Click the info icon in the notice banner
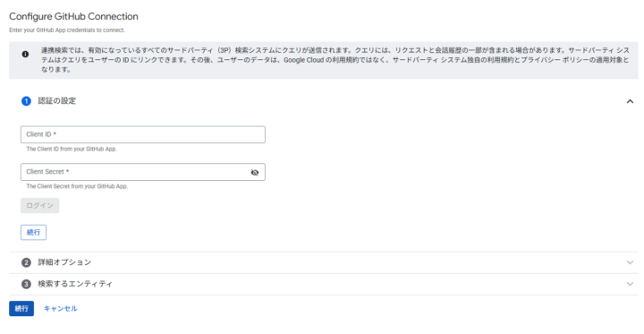The height and width of the screenshot is (334, 644). 25,54
